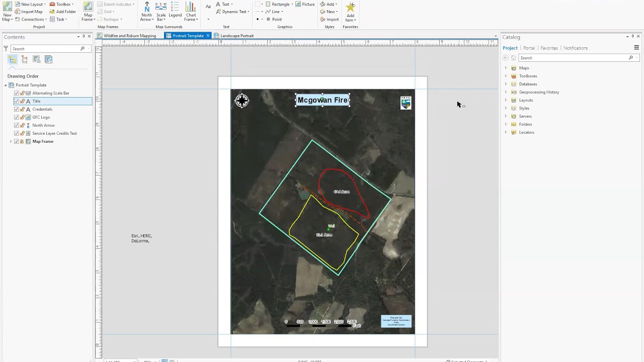This screenshot has width=644, height=362.
Task: Toggle Service Layer Credits Text visibility
Action: [17, 133]
